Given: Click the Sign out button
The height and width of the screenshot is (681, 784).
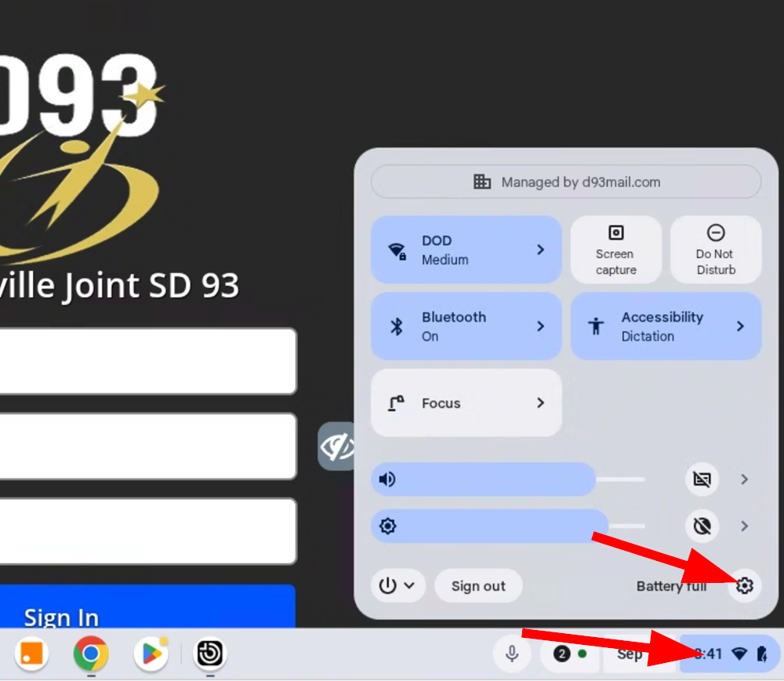Looking at the screenshot, I should click(x=478, y=586).
